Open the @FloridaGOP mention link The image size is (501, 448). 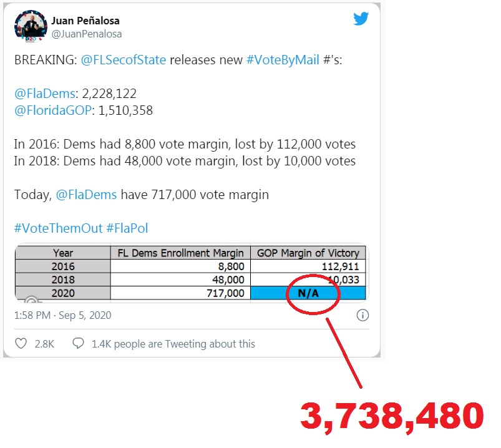coord(51,110)
